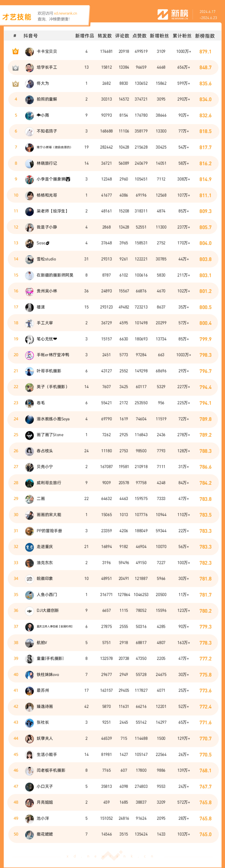This screenshot has width=225, height=868.
Task: Open the xd.newrank.cn link in header
Action: (x=65, y=14)
